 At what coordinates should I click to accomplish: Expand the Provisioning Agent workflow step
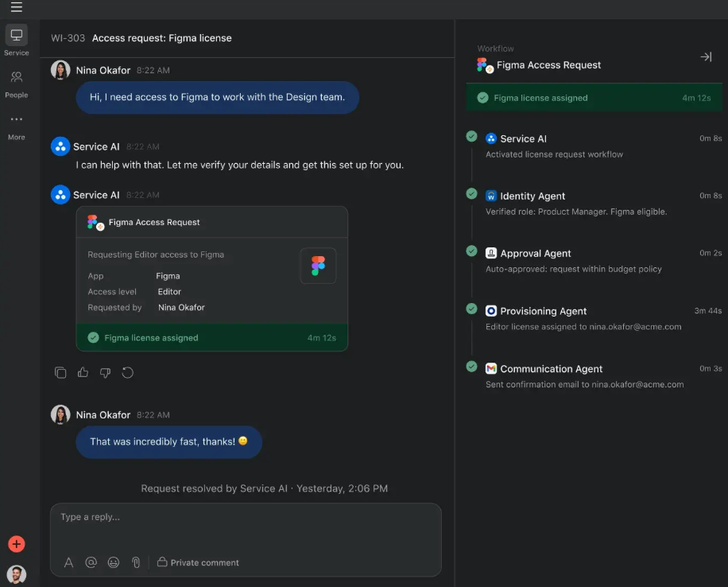(594, 318)
